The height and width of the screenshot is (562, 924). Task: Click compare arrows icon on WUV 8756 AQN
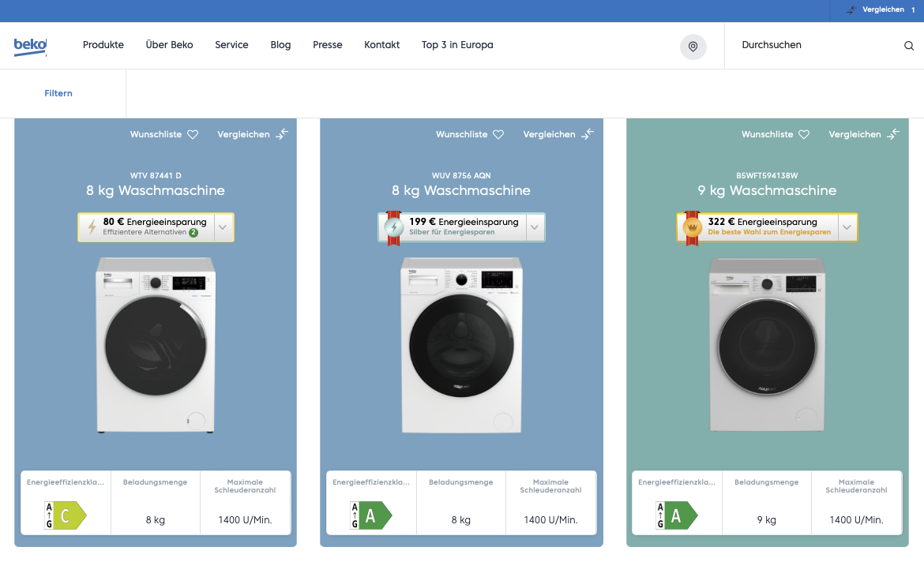tap(588, 133)
